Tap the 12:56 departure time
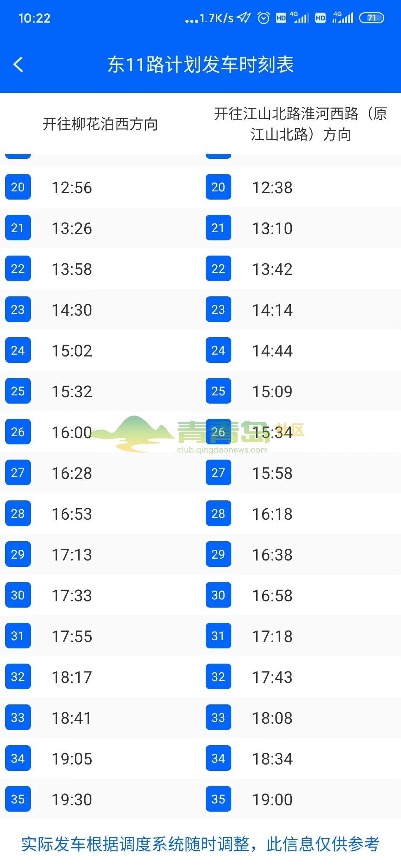 point(72,188)
